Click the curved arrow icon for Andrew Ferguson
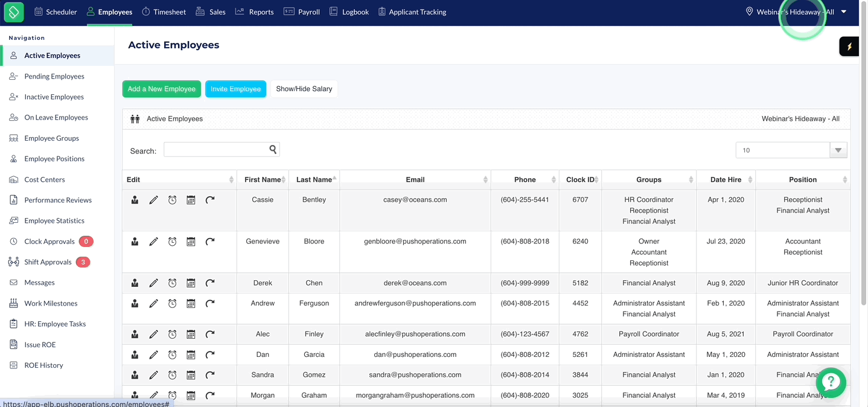 (209, 304)
